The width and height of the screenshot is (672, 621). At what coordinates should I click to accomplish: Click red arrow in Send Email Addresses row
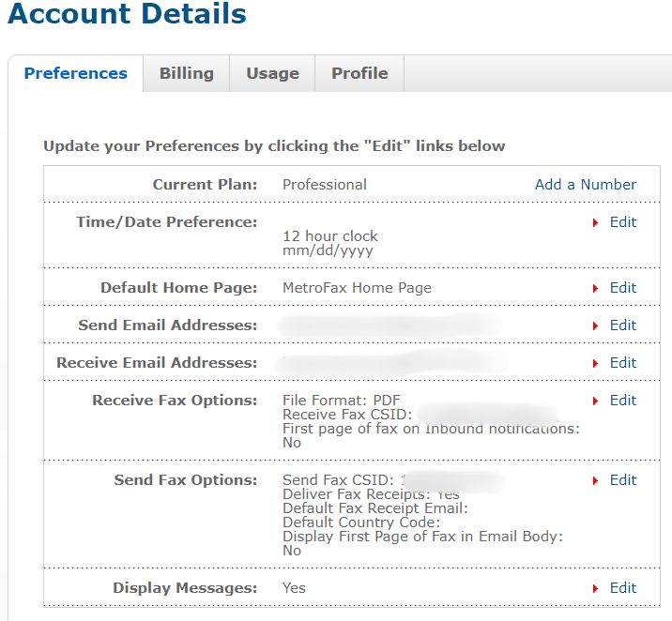click(596, 326)
